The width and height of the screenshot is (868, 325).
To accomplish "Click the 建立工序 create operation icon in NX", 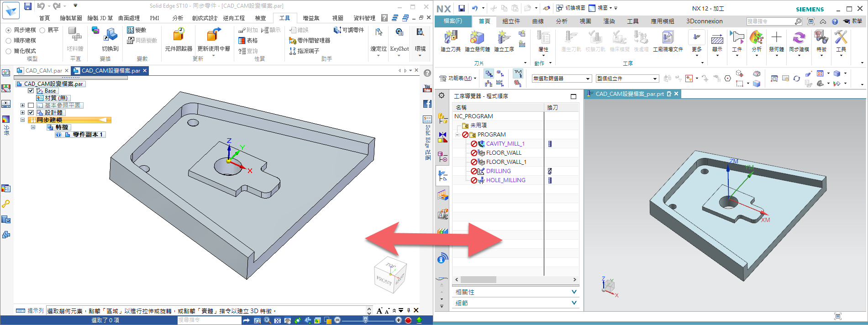I will 504,37.
